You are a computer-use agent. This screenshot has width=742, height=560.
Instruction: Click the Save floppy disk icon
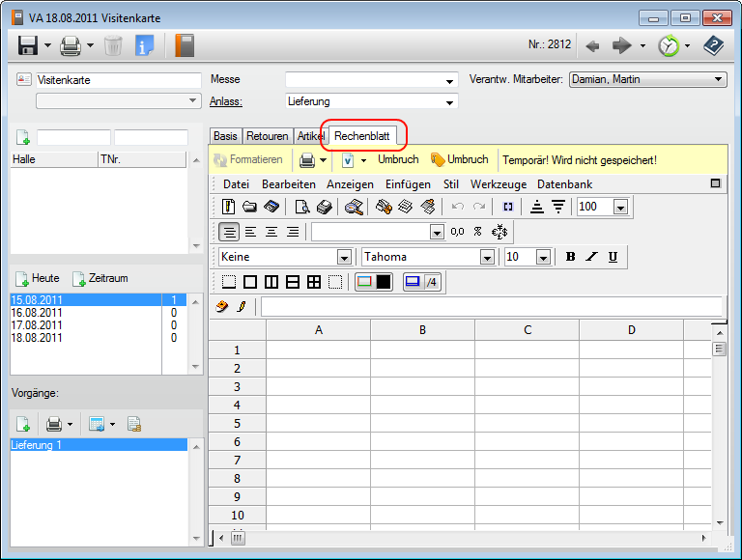click(x=27, y=45)
